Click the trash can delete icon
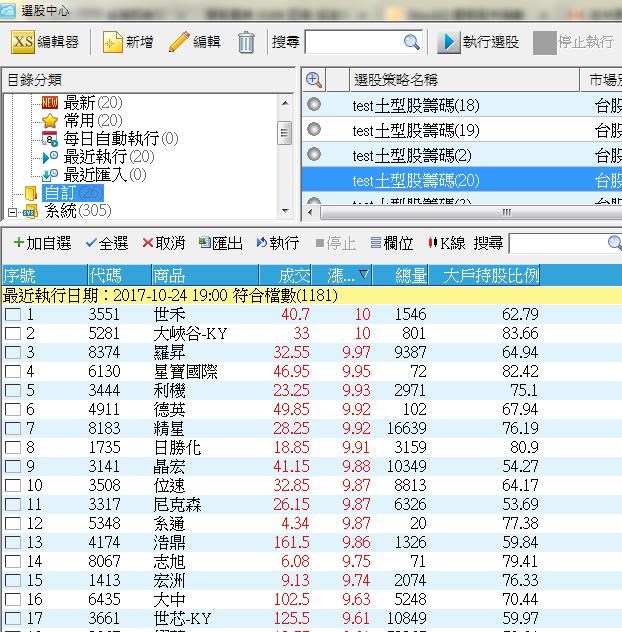 (246, 42)
